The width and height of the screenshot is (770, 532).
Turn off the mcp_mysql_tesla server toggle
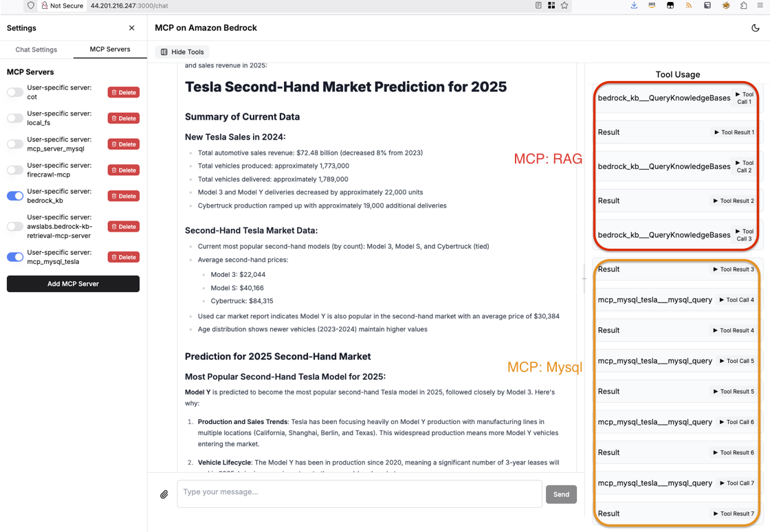point(15,256)
